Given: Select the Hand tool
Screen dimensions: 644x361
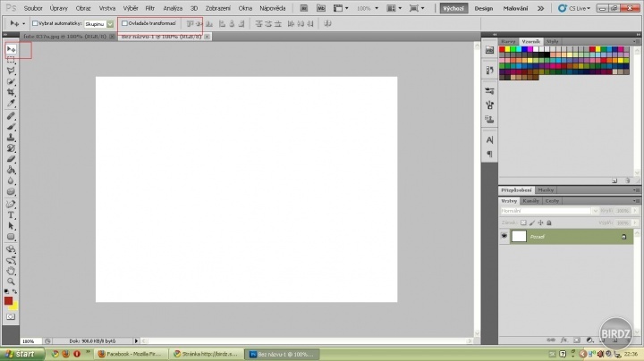Looking at the screenshot, I should click(x=11, y=271).
